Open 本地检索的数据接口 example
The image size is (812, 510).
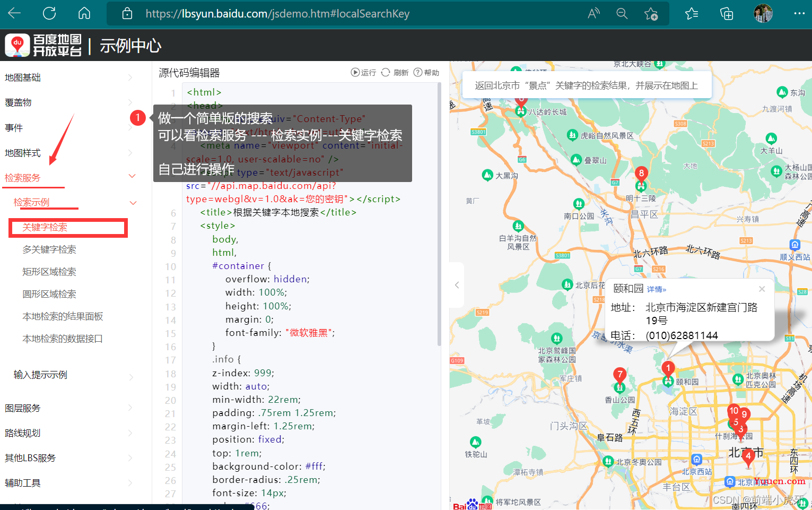63,339
